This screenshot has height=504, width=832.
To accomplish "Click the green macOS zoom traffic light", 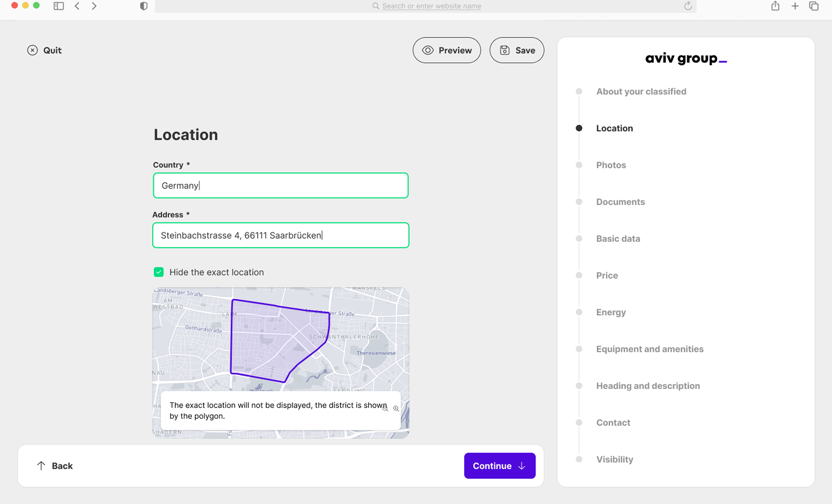I will 36,6.
